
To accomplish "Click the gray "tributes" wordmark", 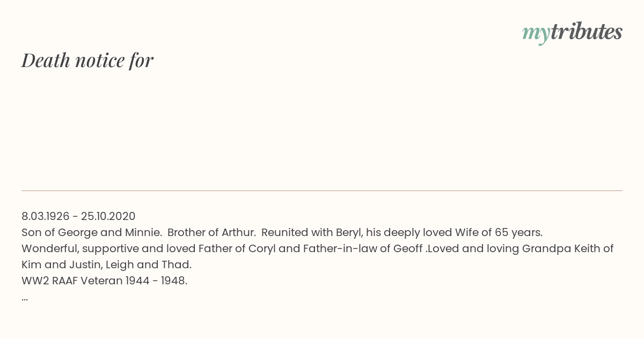I will [587, 32].
